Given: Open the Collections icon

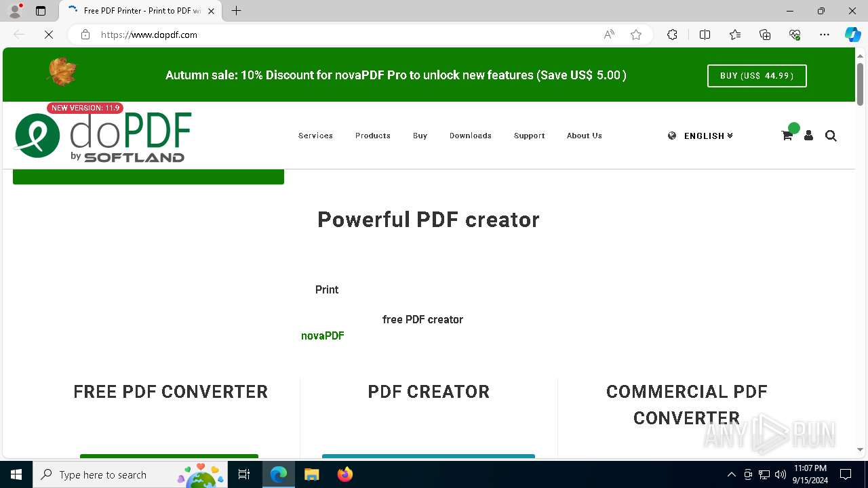Looking at the screenshot, I should coord(765,35).
